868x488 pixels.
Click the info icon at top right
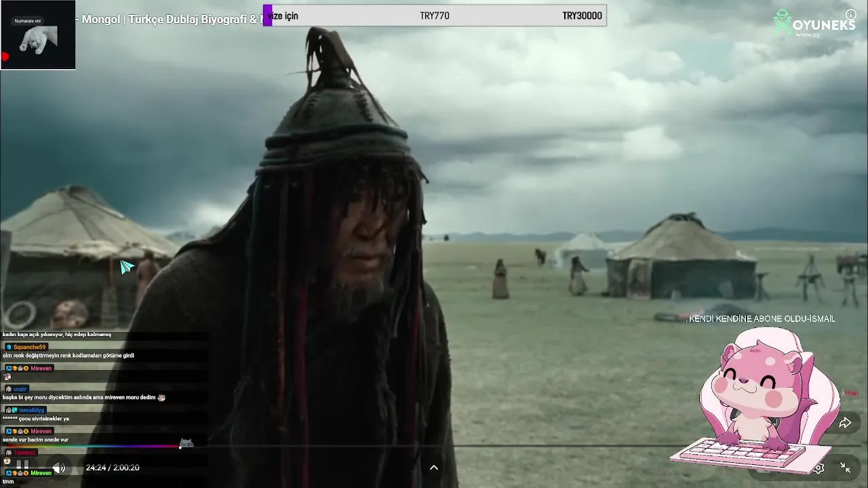point(851,14)
